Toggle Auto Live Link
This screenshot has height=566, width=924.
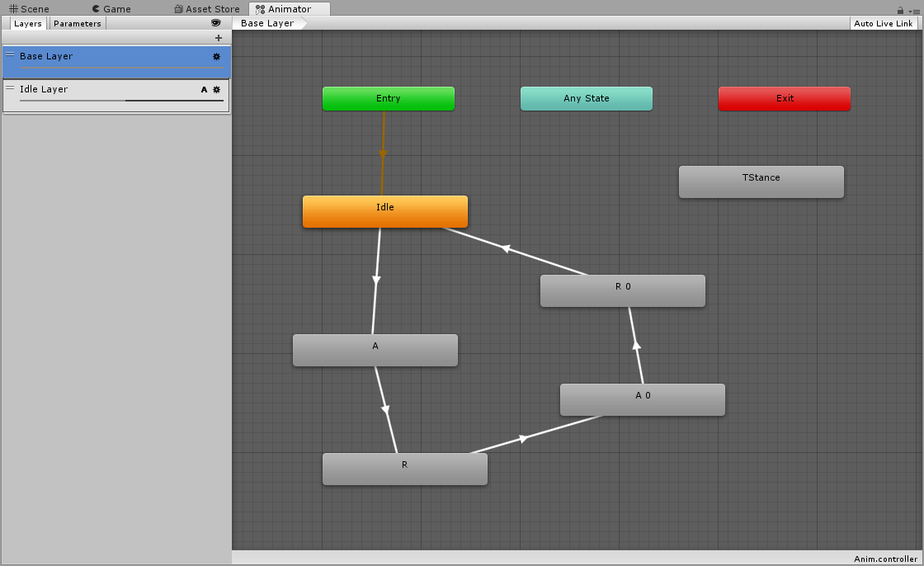point(883,23)
